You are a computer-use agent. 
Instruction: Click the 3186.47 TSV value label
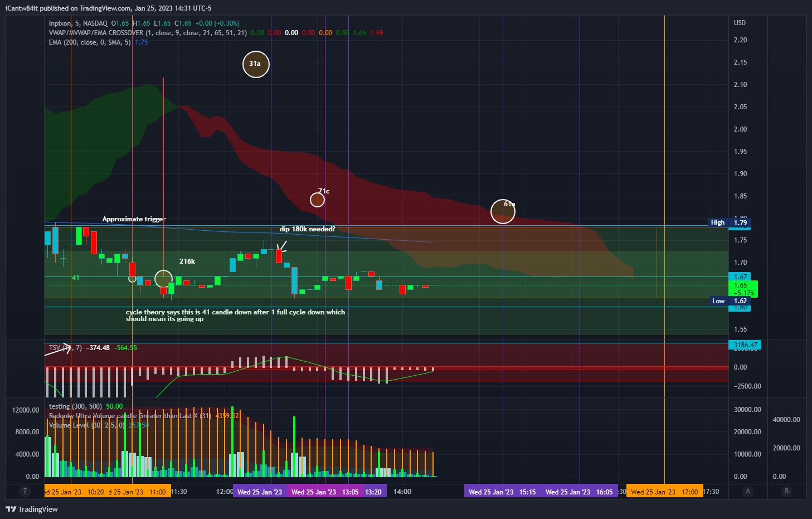745,345
